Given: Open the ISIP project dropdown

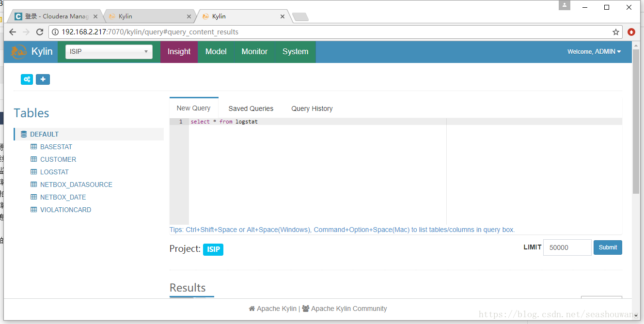Looking at the screenshot, I should tap(109, 52).
